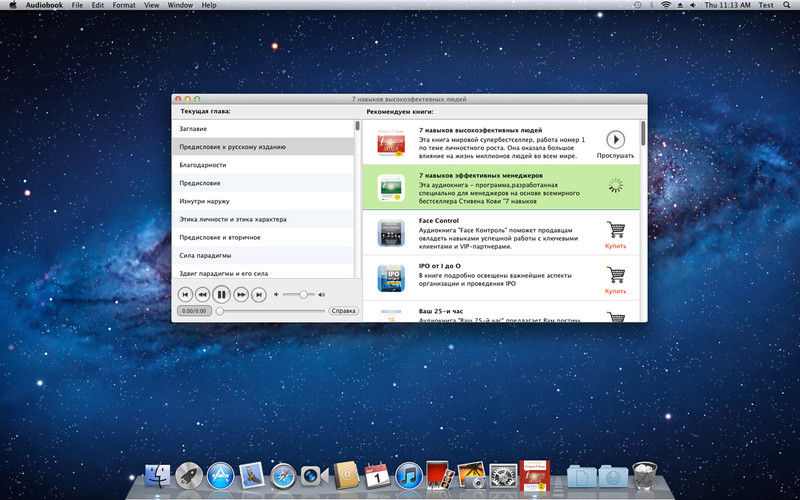Rewind the audiobook
The image size is (800, 500).
click(x=203, y=294)
